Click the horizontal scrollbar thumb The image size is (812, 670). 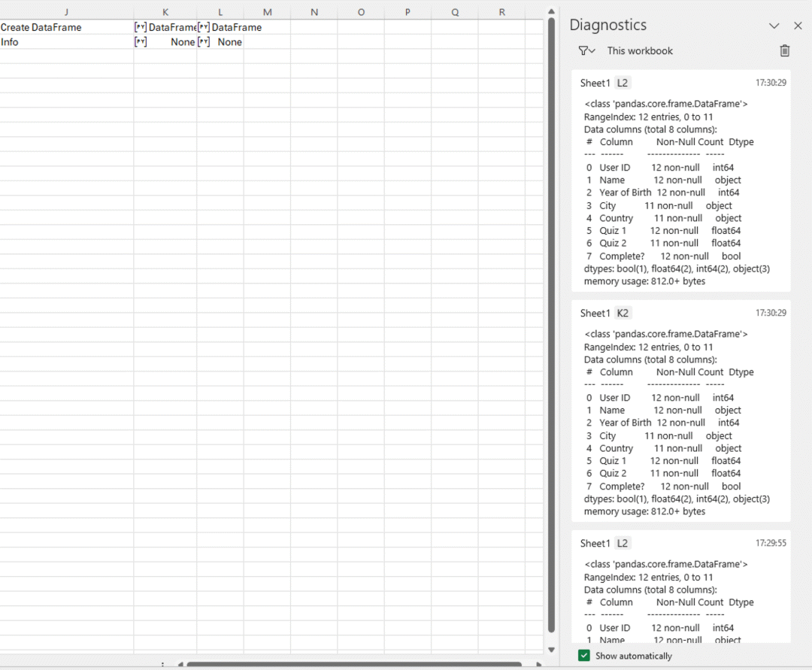[x=354, y=664]
